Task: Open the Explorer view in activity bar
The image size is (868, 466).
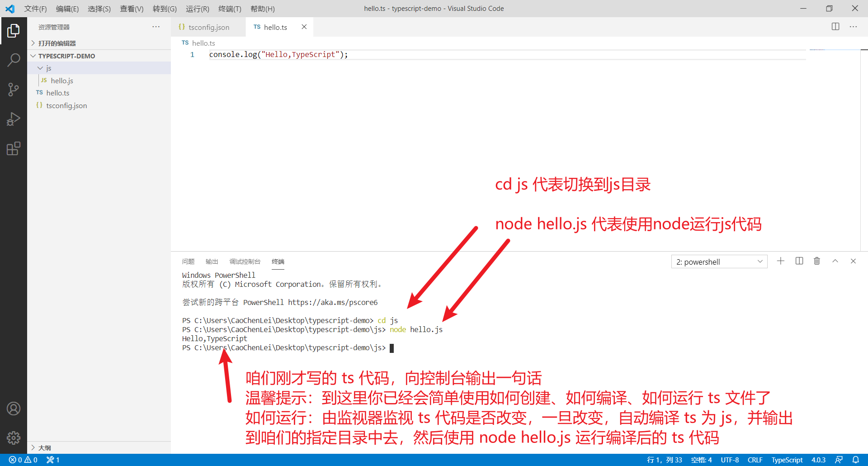Action: tap(14, 31)
